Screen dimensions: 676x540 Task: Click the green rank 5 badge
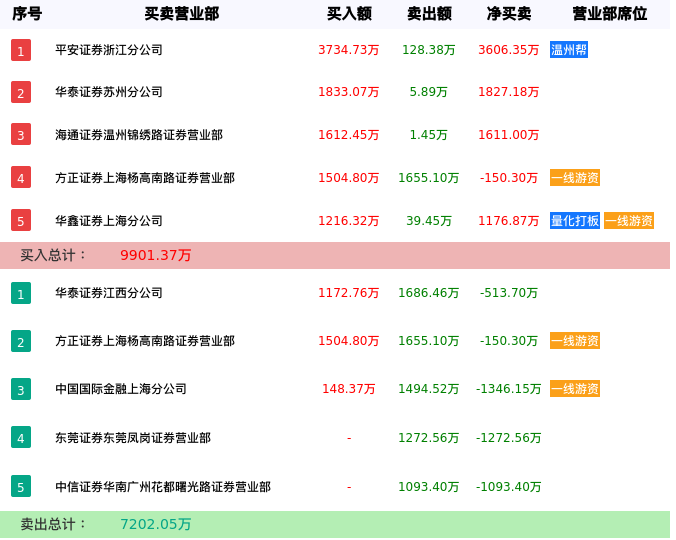pyautogui.click(x=21, y=487)
